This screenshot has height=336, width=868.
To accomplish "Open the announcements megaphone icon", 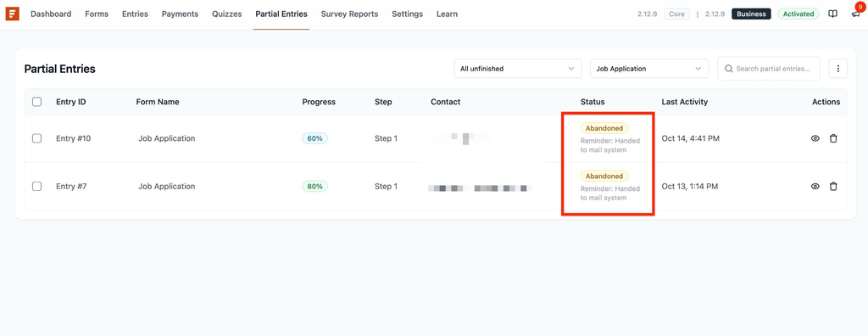I will 856,14.
